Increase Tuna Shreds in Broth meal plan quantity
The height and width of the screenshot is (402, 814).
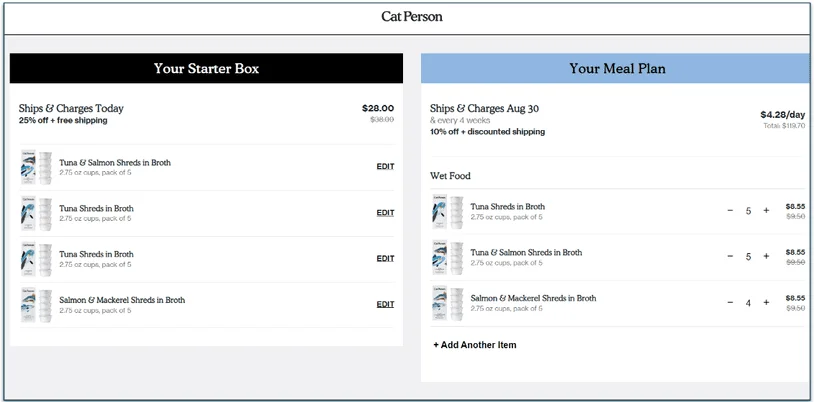click(766, 211)
